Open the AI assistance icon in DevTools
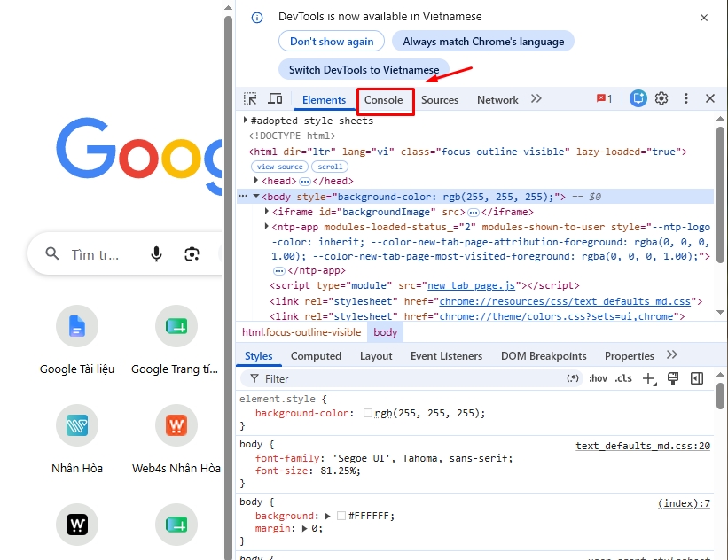Screen dimensions: 728x560 point(638,98)
